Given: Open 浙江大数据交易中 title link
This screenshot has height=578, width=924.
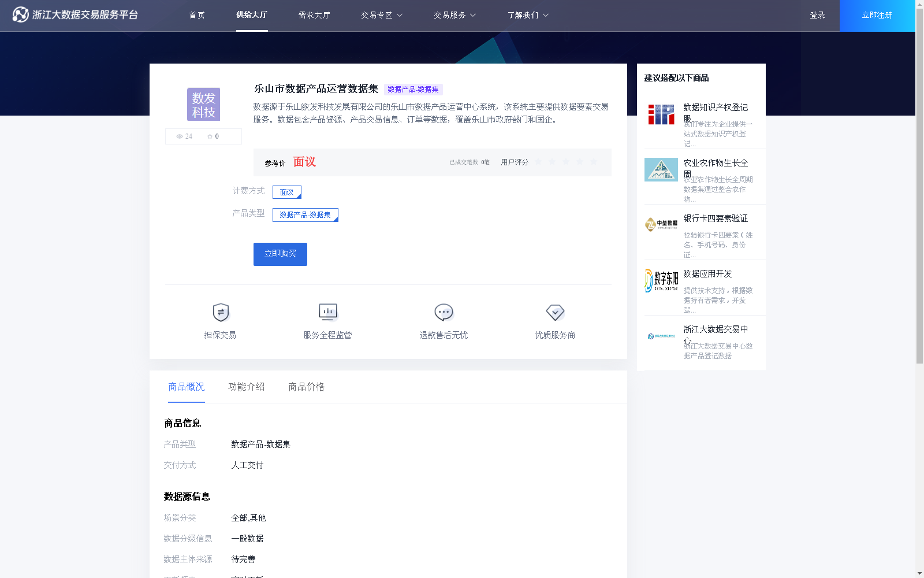Looking at the screenshot, I should pyautogui.click(x=716, y=334).
